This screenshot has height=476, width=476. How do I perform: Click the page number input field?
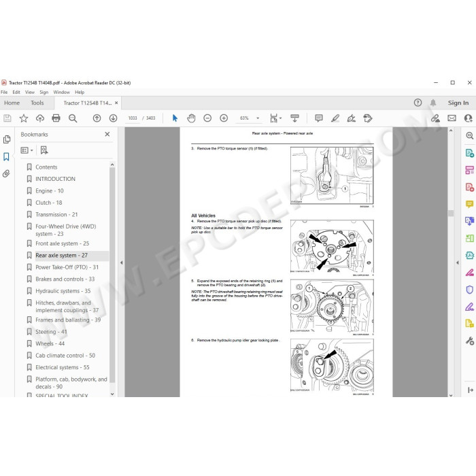[x=133, y=118]
